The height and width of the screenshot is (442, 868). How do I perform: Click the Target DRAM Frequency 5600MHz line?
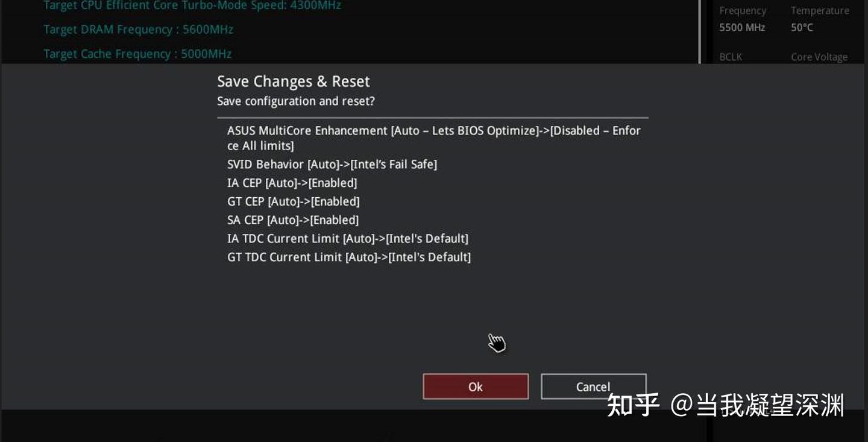(x=137, y=29)
